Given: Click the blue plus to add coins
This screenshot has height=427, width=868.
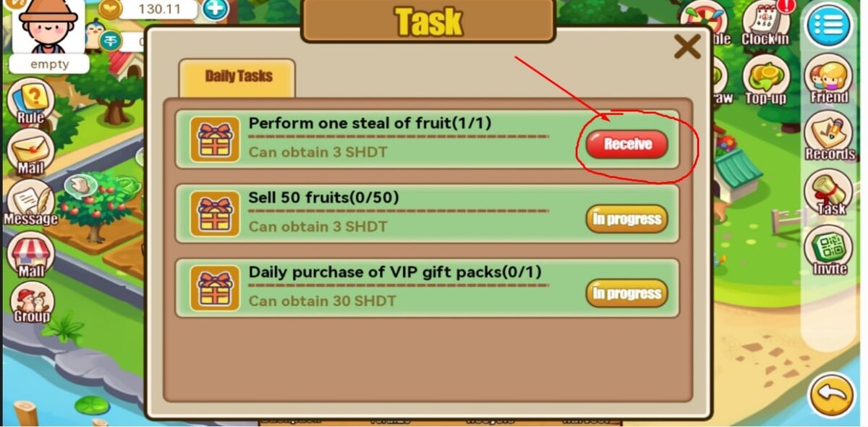Looking at the screenshot, I should [x=214, y=9].
